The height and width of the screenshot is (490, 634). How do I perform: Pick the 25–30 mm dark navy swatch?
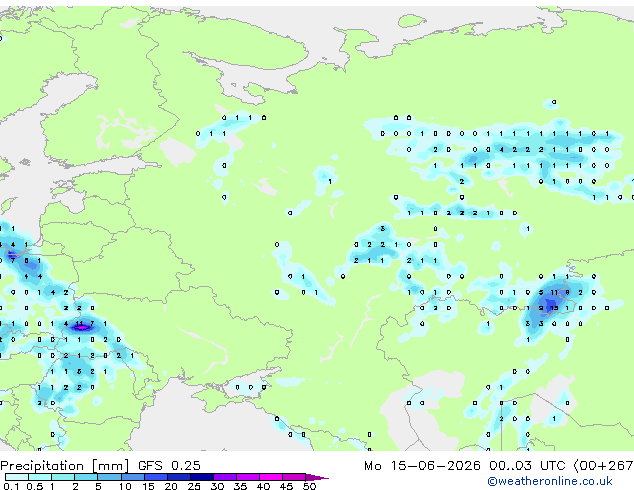(202, 477)
